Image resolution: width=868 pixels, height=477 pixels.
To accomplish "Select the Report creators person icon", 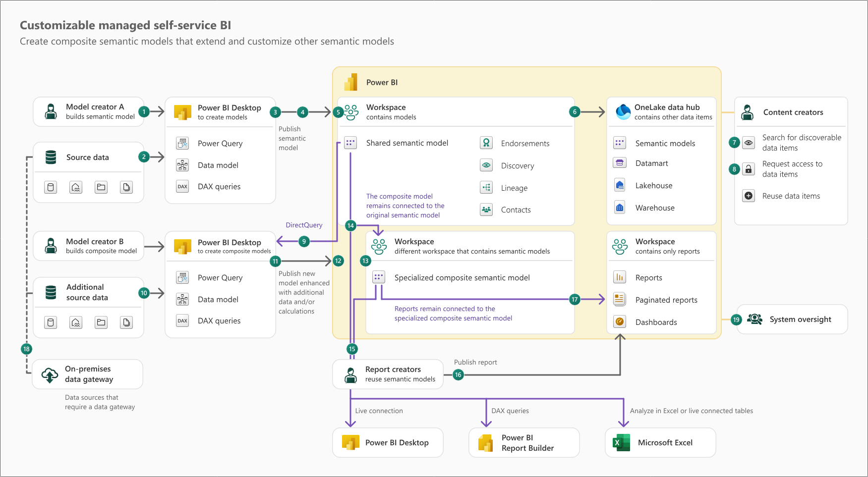I will [350, 374].
